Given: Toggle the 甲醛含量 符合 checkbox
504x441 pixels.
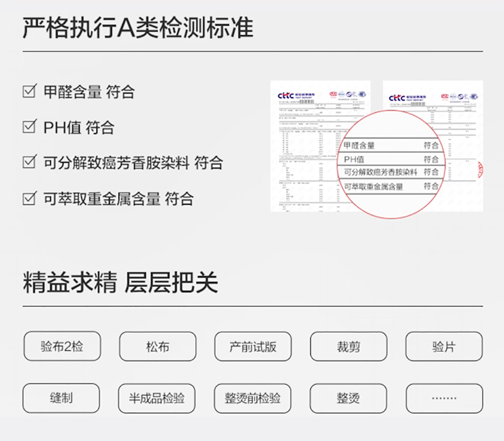Looking at the screenshot, I should [x=29, y=91].
